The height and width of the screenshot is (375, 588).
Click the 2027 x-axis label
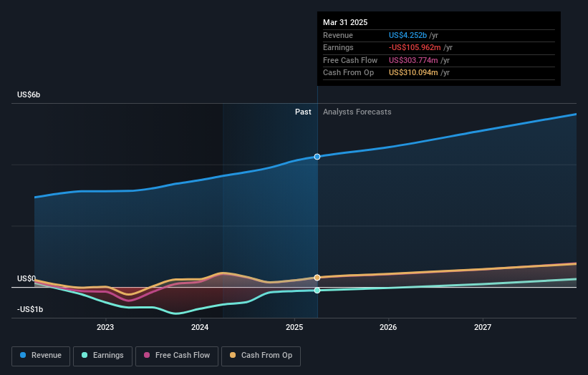pos(483,327)
